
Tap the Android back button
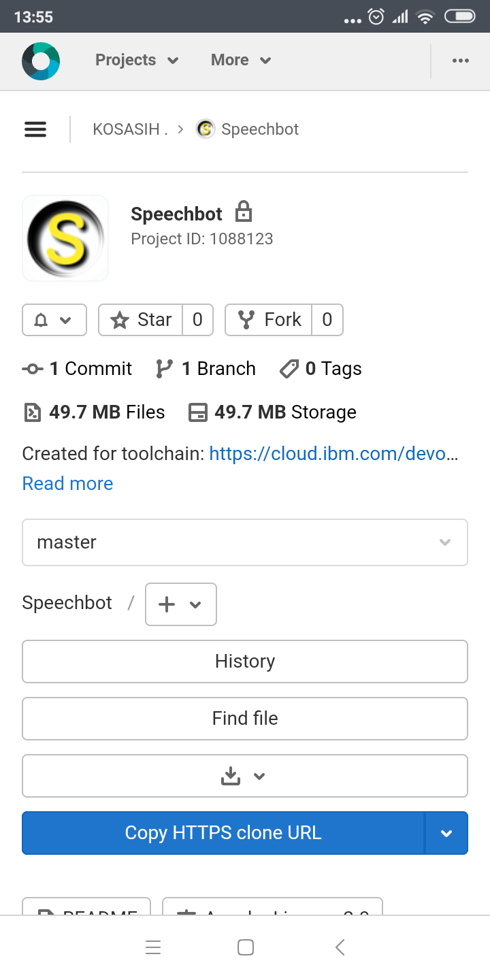(x=340, y=947)
